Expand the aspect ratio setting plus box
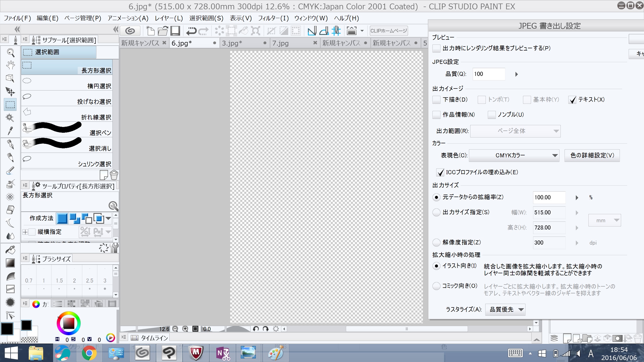This screenshot has height=362, width=644. click(25, 232)
